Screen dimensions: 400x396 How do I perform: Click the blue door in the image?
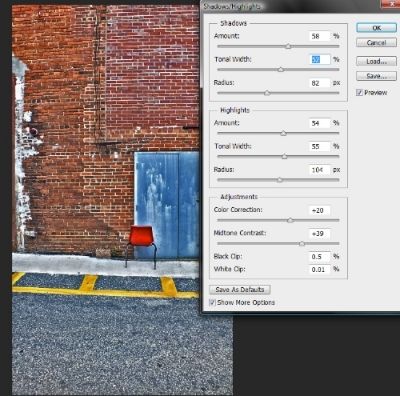[167, 205]
